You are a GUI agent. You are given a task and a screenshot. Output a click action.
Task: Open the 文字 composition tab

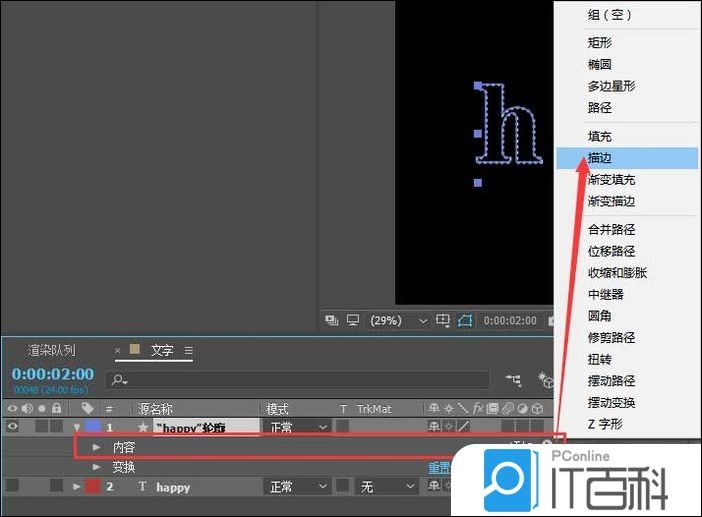pyautogui.click(x=161, y=351)
